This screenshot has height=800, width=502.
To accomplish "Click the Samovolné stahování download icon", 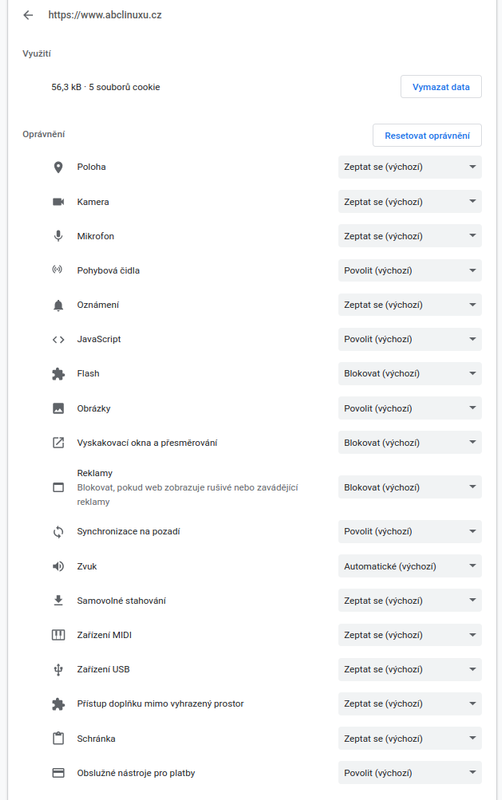I will click(x=58, y=601).
